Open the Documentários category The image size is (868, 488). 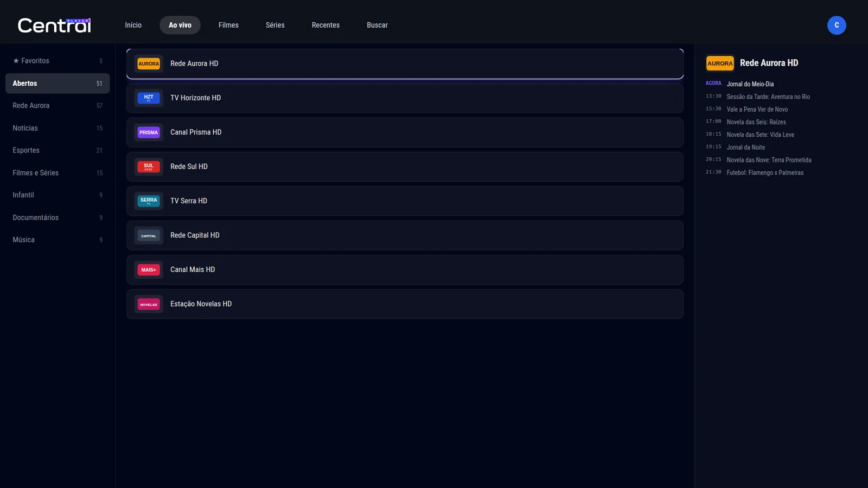tap(58, 217)
